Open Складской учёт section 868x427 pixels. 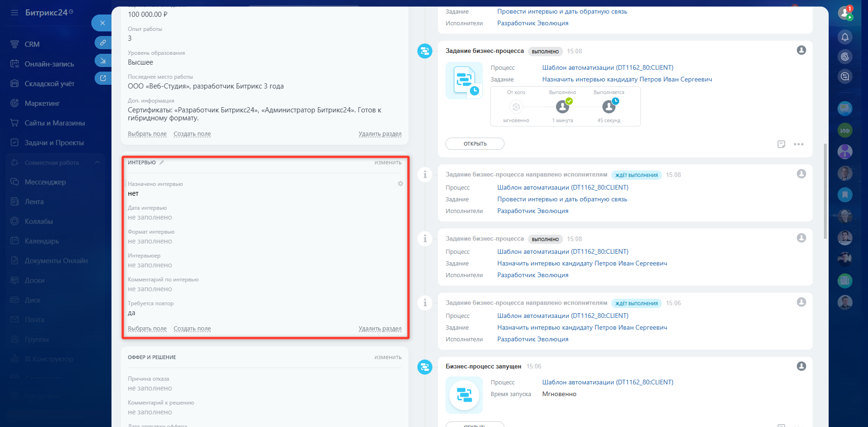49,84
